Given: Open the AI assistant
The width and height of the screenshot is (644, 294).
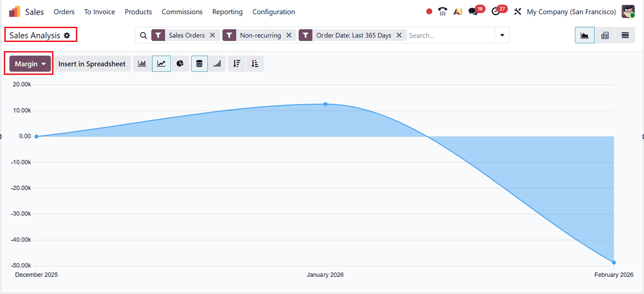Looking at the screenshot, I should (x=457, y=11).
